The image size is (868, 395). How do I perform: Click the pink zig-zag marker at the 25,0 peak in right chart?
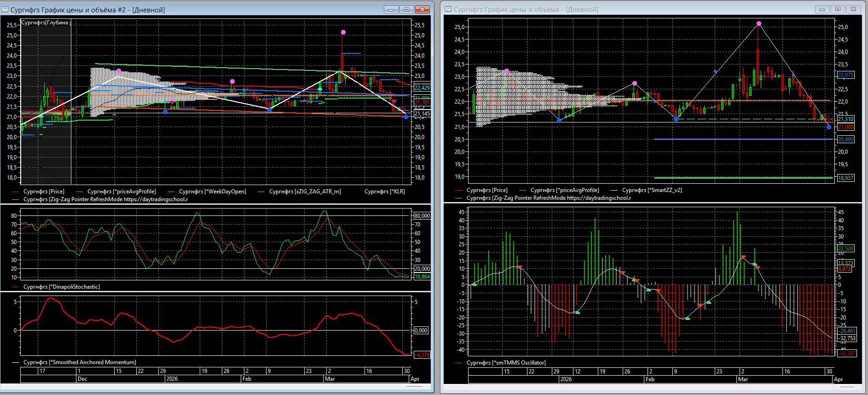click(758, 23)
